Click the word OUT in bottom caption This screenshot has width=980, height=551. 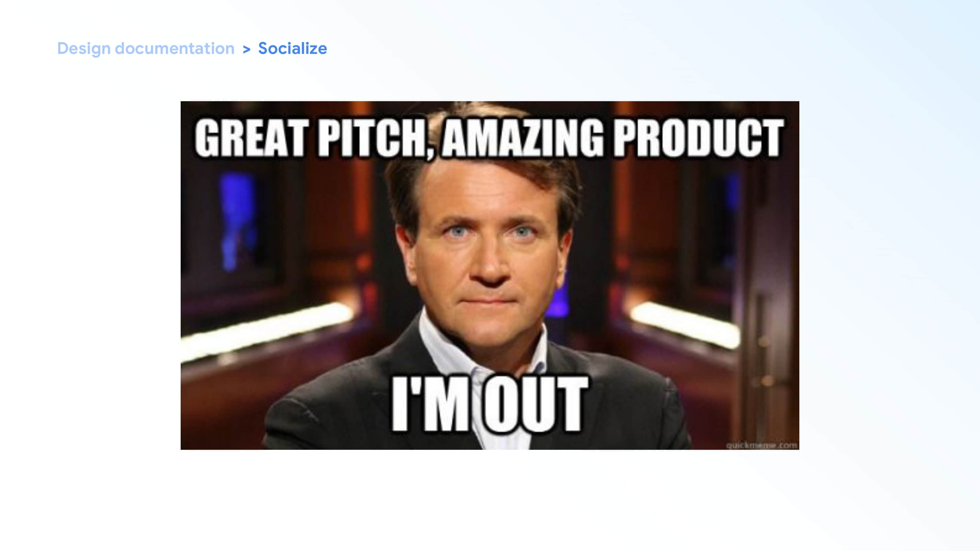[536, 404]
